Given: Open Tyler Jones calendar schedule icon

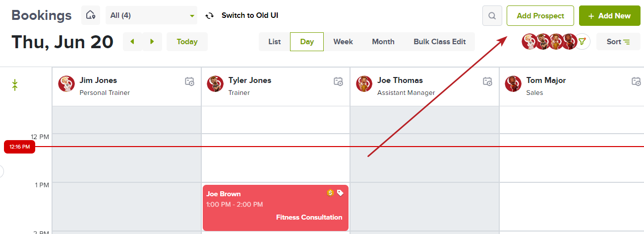Looking at the screenshot, I should 338,81.
